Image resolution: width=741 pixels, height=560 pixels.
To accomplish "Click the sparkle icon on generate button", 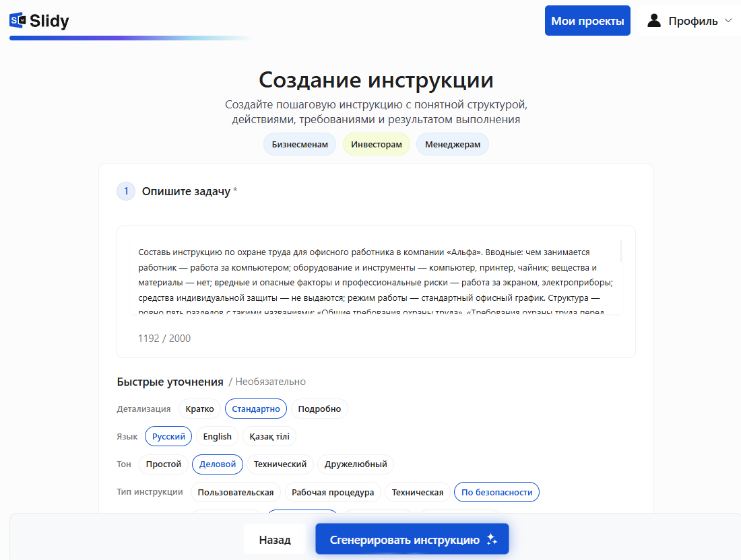I will click(492, 539).
